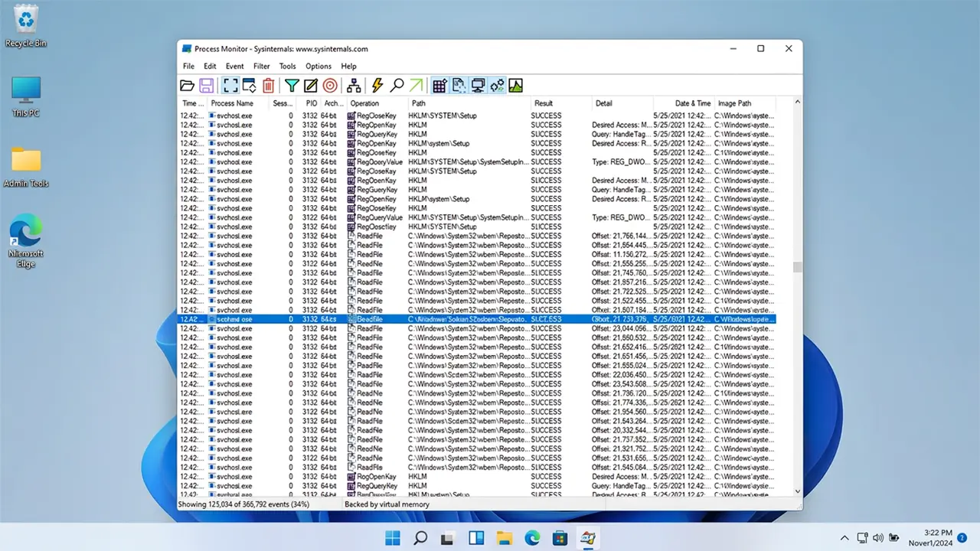Open the volume tray icon
The image size is (980, 551).
[877, 538]
